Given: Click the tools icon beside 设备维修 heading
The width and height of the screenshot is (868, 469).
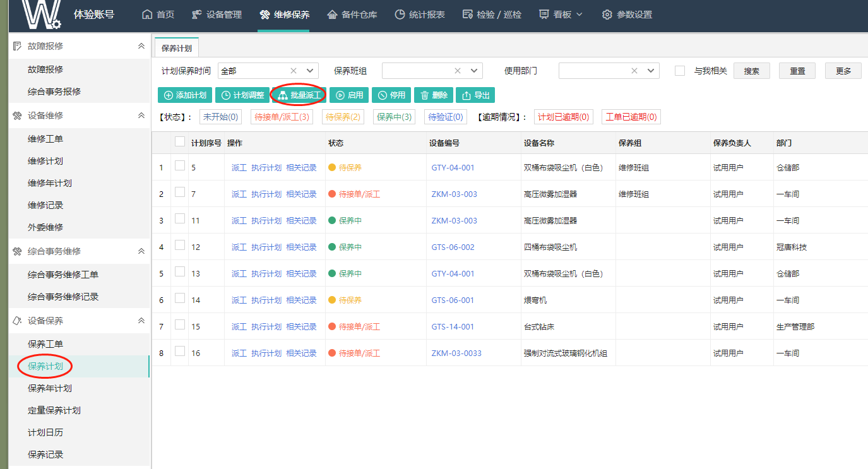Looking at the screenshot, I should click(x=17, y=116).
